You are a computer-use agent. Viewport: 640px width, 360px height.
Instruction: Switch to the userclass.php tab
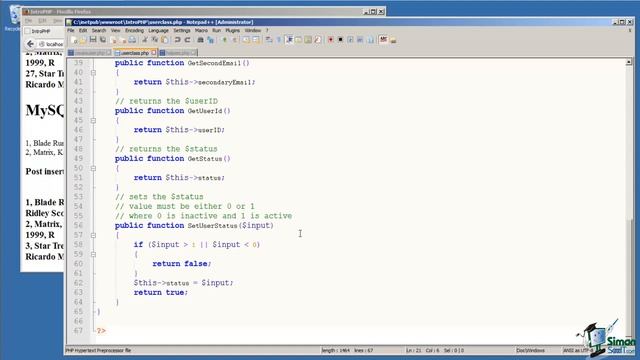135,53
